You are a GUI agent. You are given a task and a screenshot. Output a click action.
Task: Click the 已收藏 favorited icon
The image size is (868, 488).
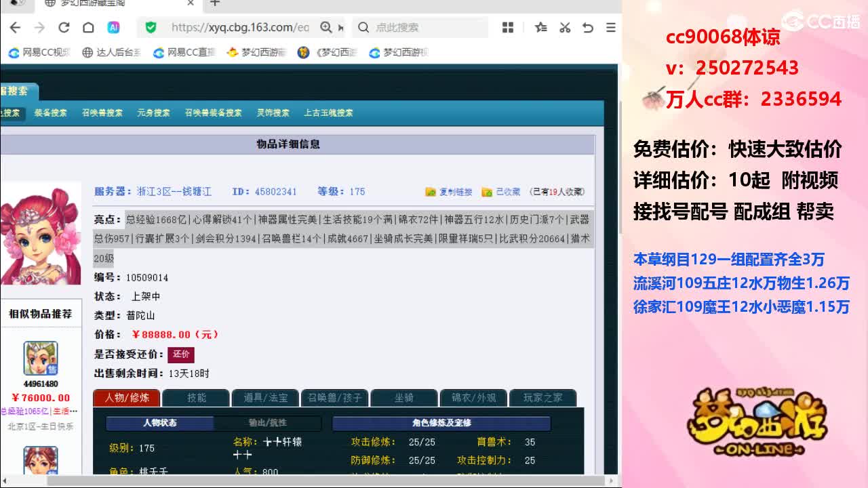point(487,192)
